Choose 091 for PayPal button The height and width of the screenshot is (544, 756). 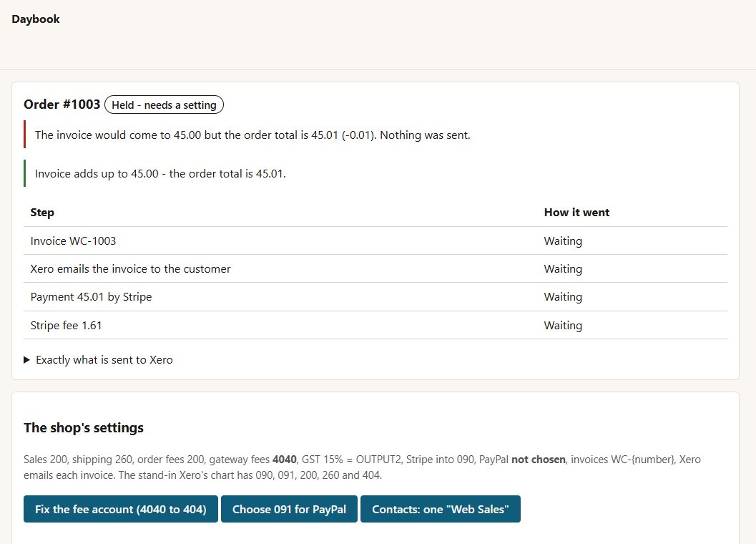pos(289,509)
